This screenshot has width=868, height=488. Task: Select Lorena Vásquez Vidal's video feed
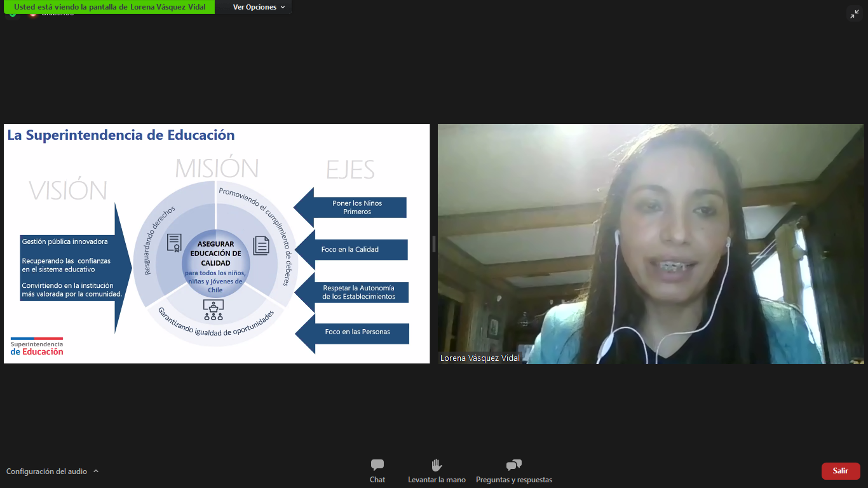click(x=651, y=243)
